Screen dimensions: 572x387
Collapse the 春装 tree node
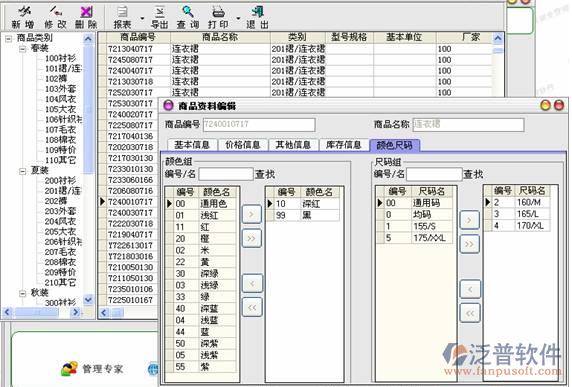(x=23, y=48)
